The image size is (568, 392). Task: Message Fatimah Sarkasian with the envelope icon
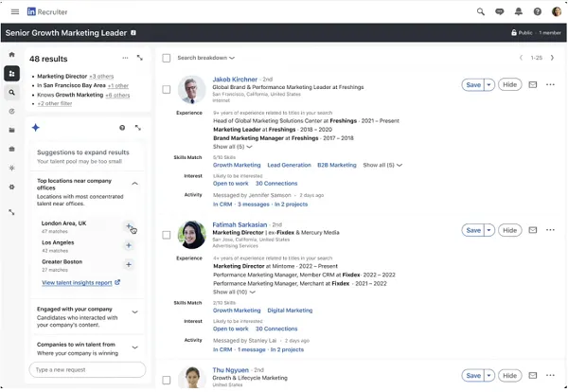[x=532, y=230]
